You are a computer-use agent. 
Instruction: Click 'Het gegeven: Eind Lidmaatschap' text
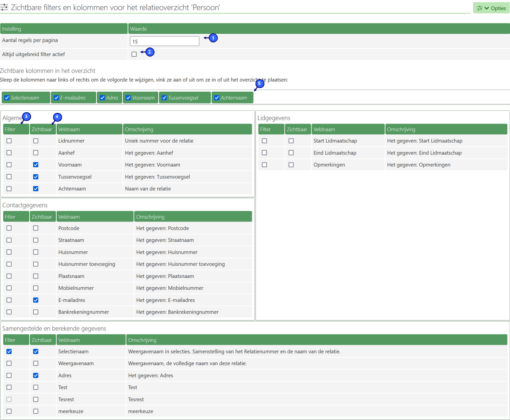424,153
